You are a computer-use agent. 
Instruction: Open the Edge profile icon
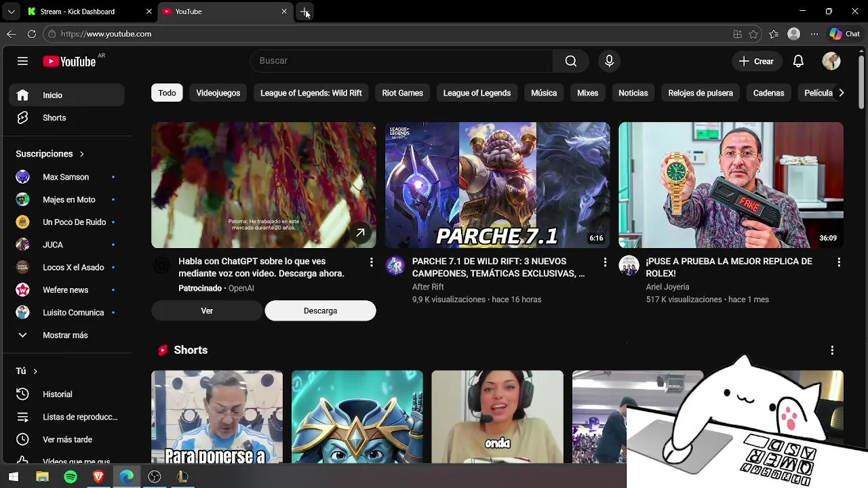(794, 34)
